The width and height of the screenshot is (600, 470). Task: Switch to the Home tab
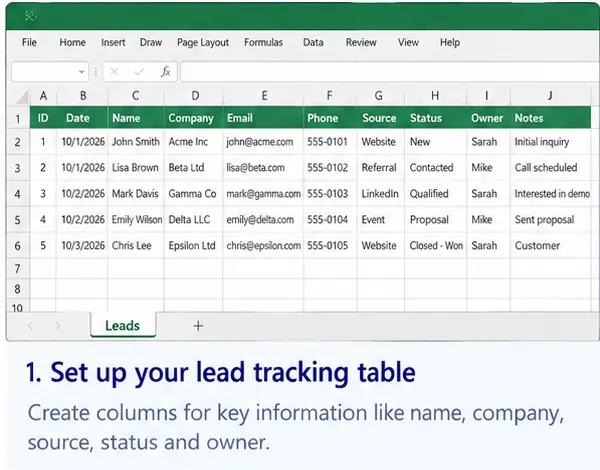[72, 42]
